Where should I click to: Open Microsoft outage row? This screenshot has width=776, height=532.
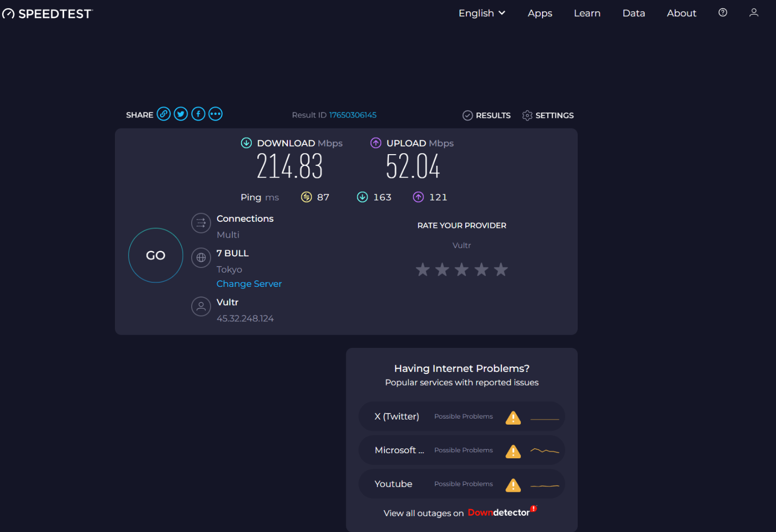tap(462, 450)
